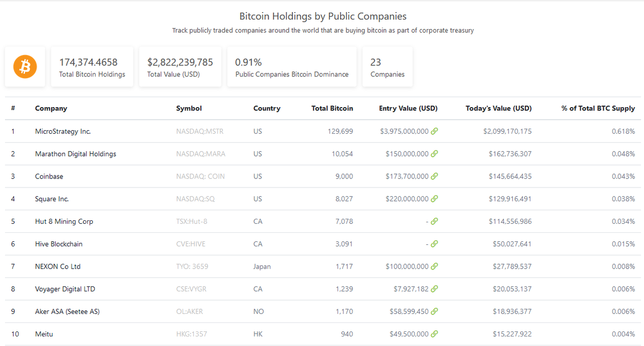Click Japan country cell for NEXON
The width and height of the screenshot is (644, 346).
click(x=262, y=267)
